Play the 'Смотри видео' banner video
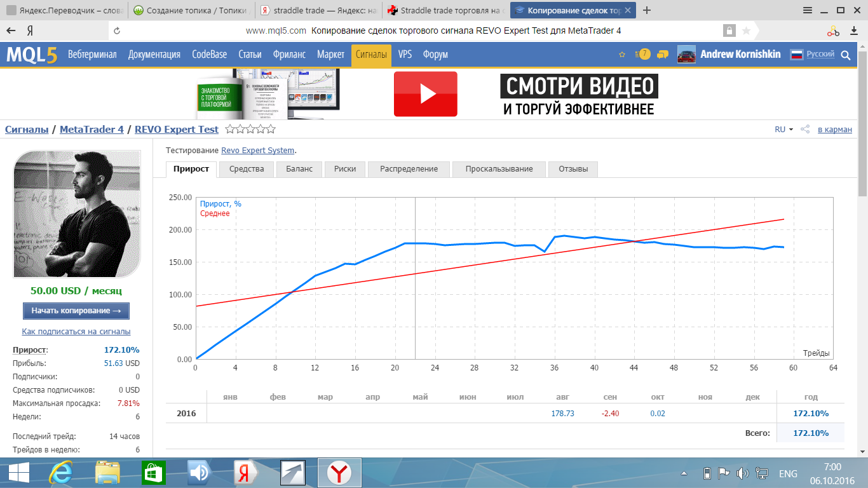Image resolution: width=868 pixels, height=488 pixels. click(426, 94)
